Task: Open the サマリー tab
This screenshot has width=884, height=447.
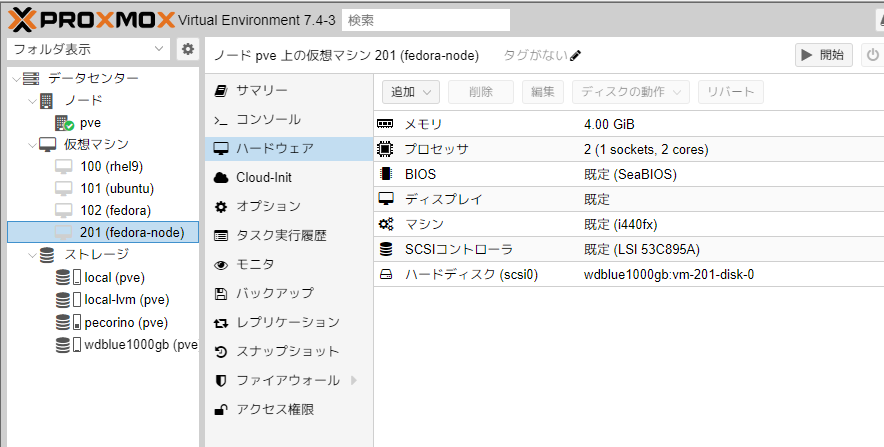Action: [x=289, y=91]
